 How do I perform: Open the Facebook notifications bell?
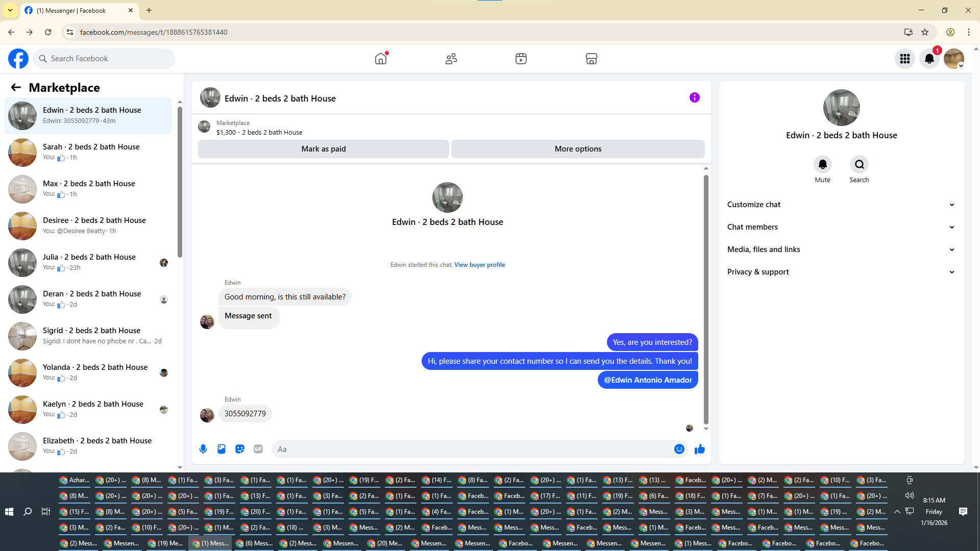tap(929, 59)
